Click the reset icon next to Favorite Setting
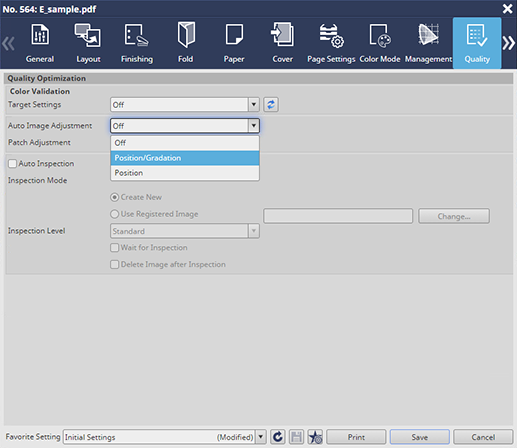 (278, 437)
